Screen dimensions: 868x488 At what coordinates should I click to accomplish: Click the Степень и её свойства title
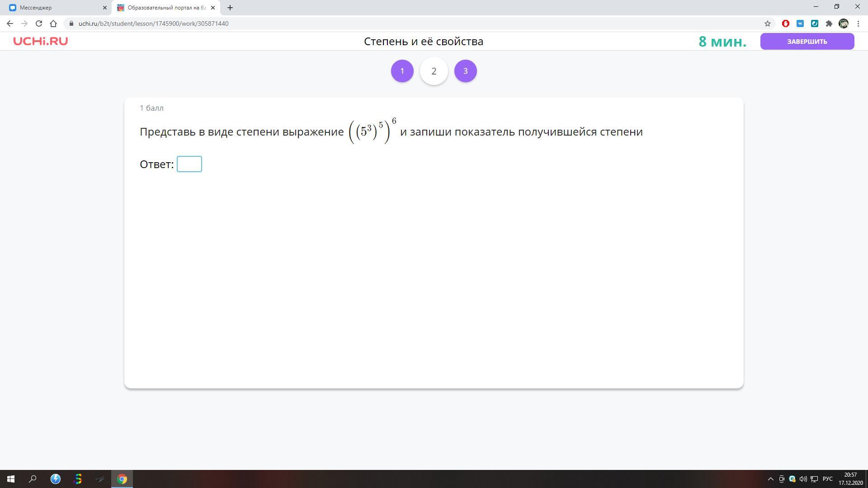click(424, 41)
